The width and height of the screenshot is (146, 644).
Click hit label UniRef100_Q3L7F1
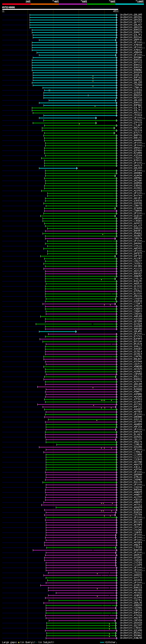[131, 35]
